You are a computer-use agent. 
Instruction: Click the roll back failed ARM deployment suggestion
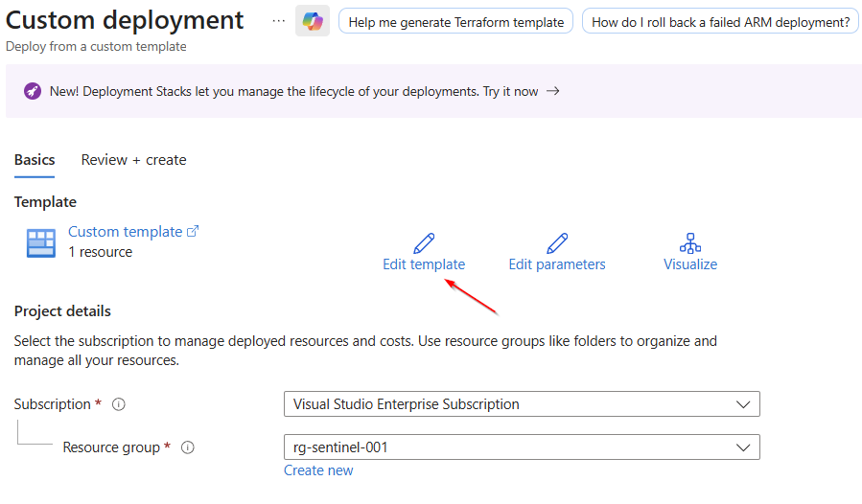(x=719, y=22)
